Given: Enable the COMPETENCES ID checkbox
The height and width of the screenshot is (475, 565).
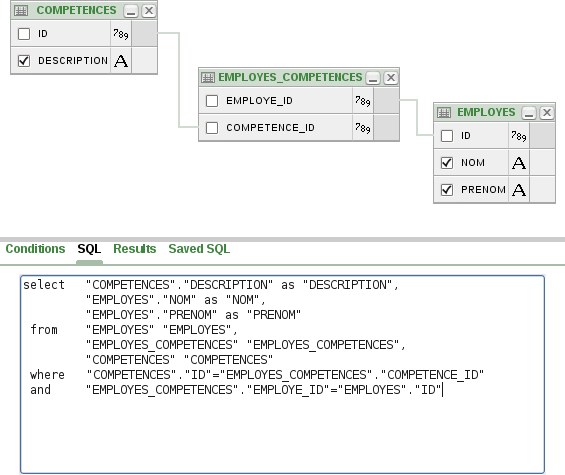Looking at the screenshot, I should (24, 34).
